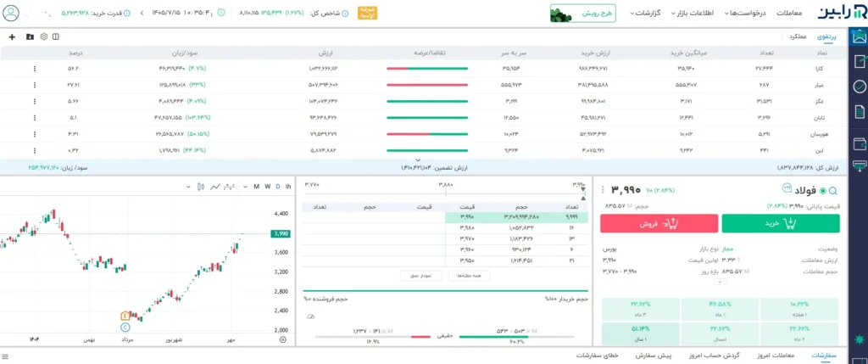
Task: Select the 1h chart timeframe
Action: (x=288, y=187)
